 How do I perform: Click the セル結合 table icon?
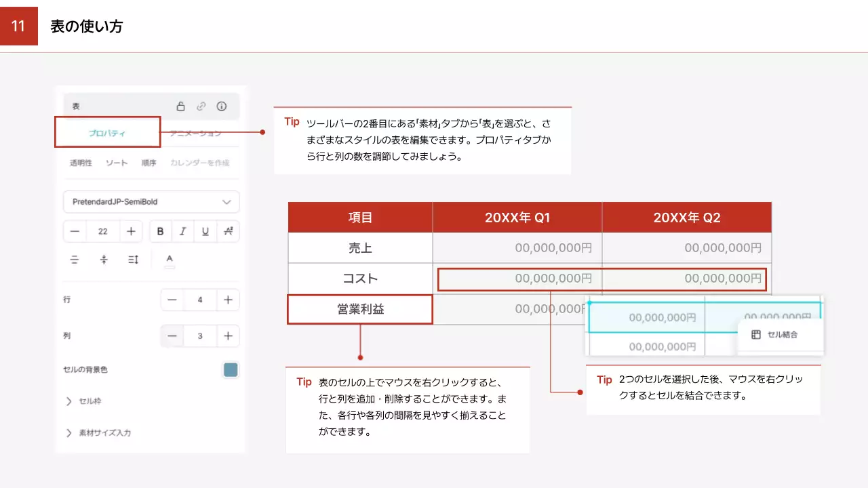pos(756,335)
